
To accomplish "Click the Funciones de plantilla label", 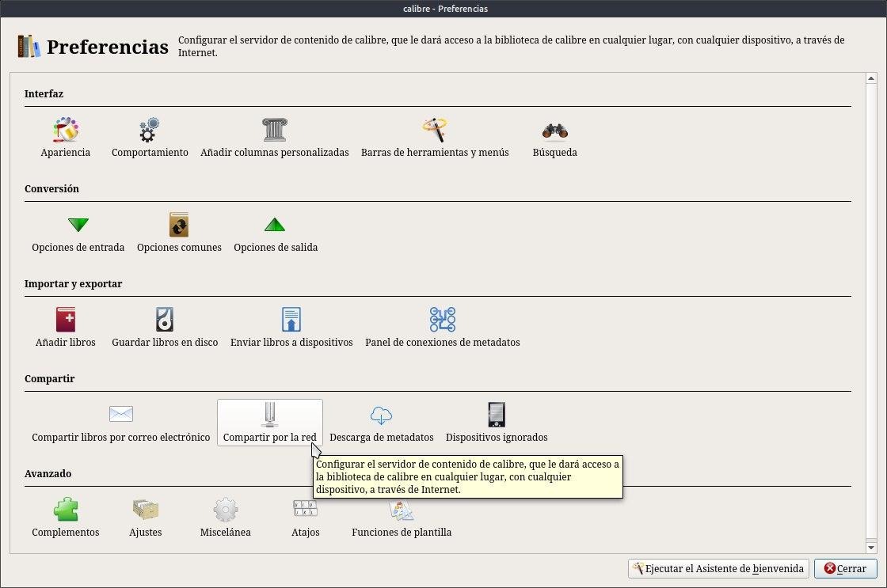I will point(402,532).
